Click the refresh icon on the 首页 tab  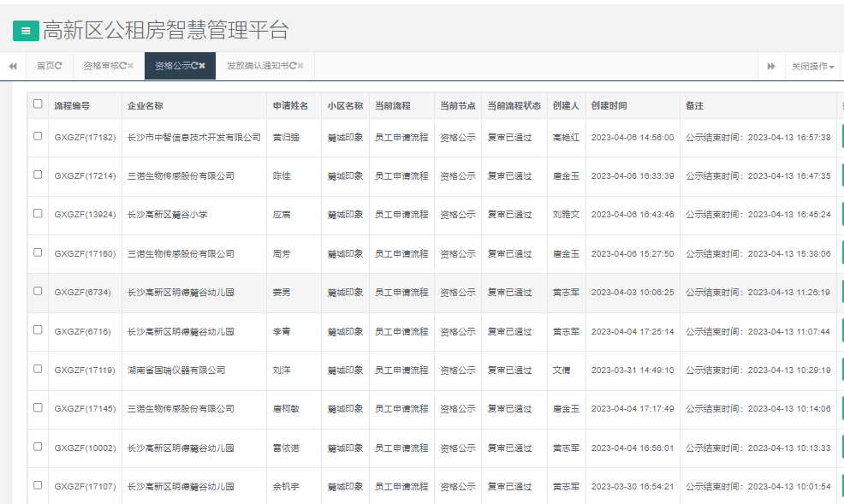[x=59, y=65]
